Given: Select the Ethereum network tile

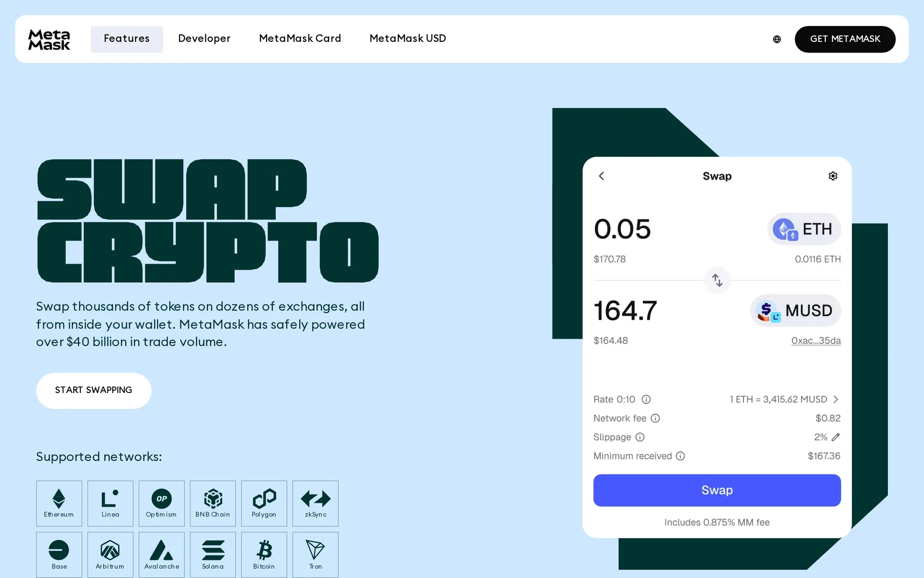Looking at the screenshot, I should 59,503.
